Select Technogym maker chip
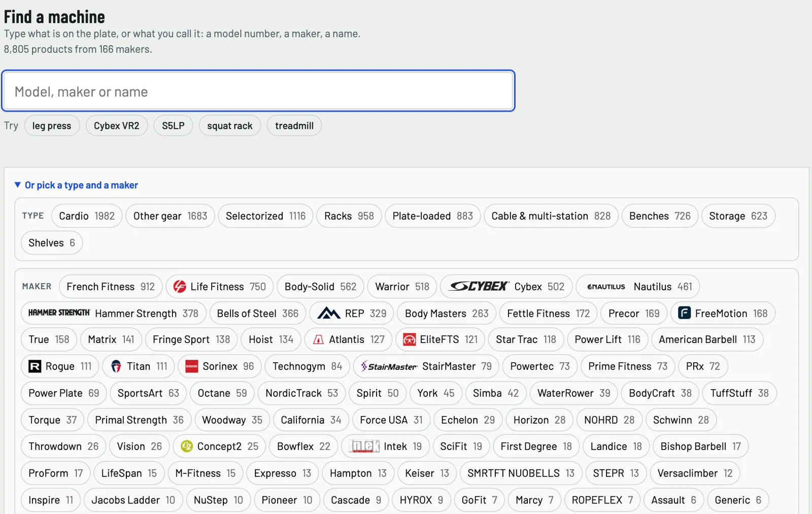 coord(307,366)
